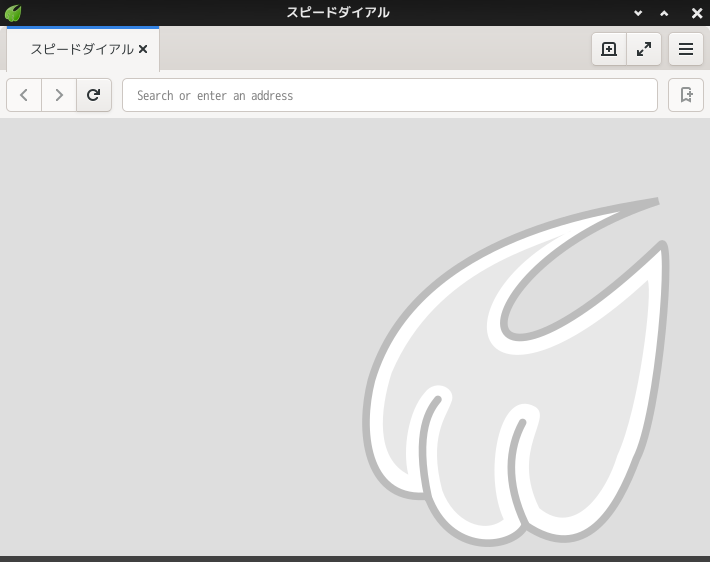Screen dimensions: 710x562
Task: Reload the current page
Action: (x=94, y=95)
